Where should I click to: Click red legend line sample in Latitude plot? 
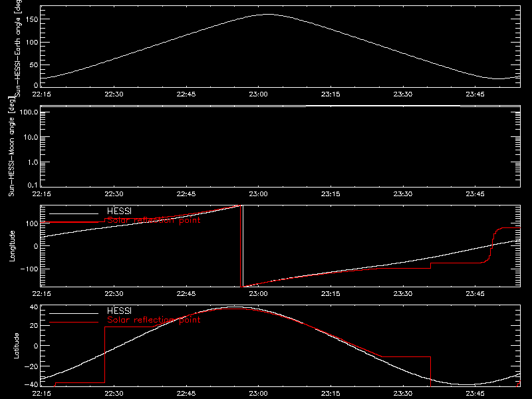74,323
